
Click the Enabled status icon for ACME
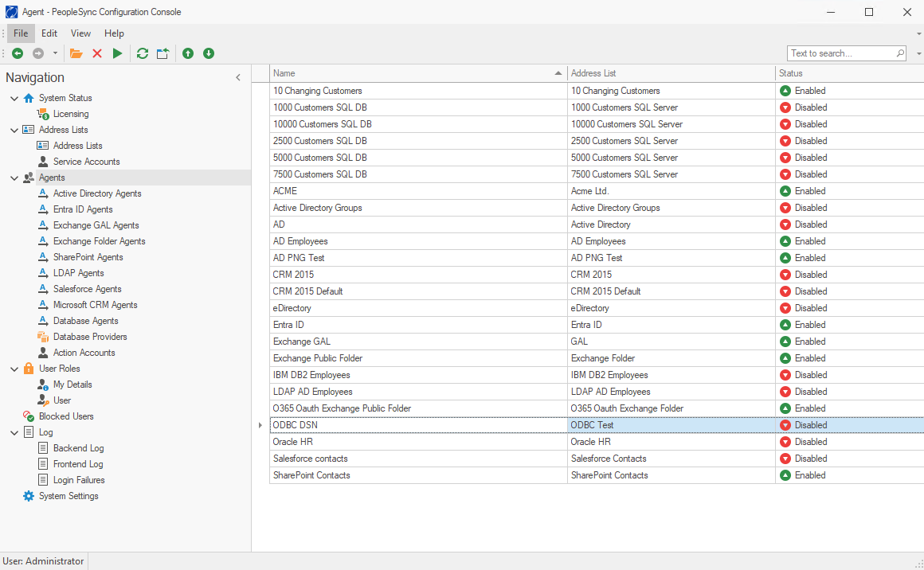coord(785,191)
